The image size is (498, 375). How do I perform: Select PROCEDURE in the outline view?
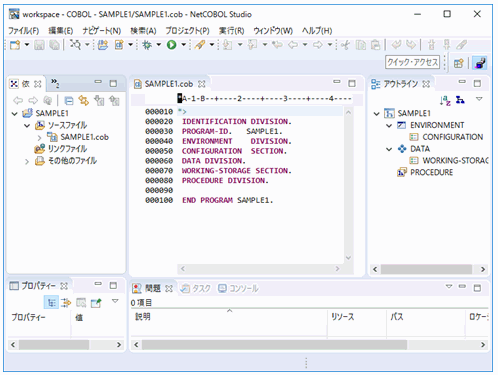[431, 172]
